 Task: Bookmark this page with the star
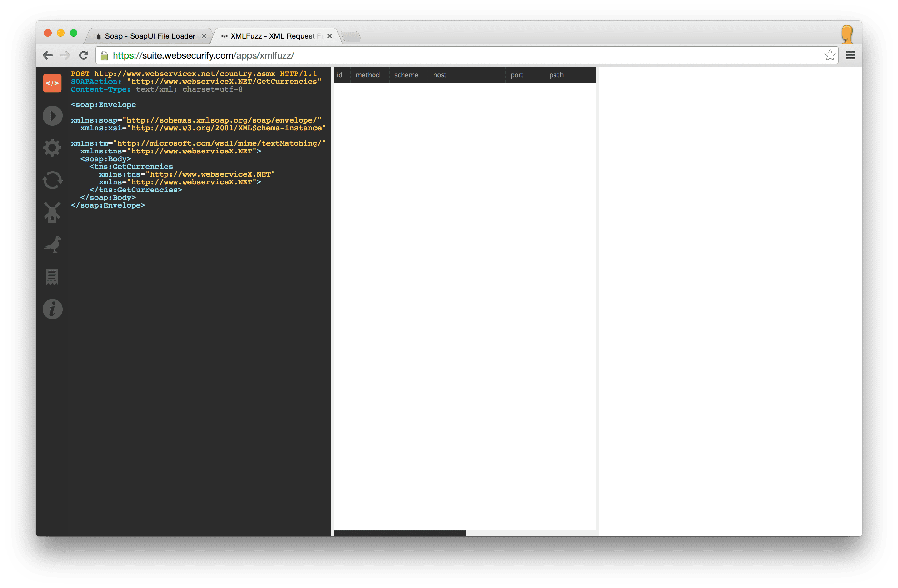coord(830,55)
